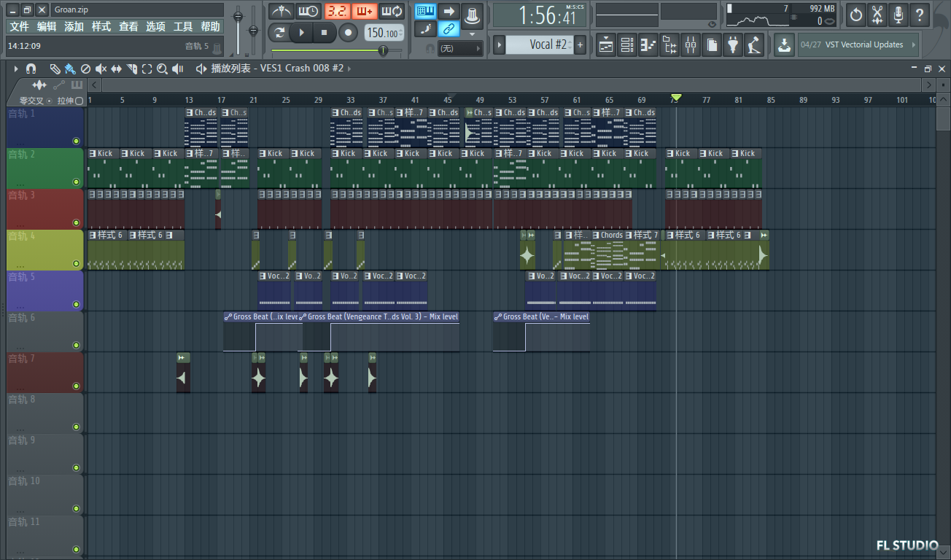Toggle playlist auto-scrolling arrow button
Screen dimensions: 951x560
449,11
